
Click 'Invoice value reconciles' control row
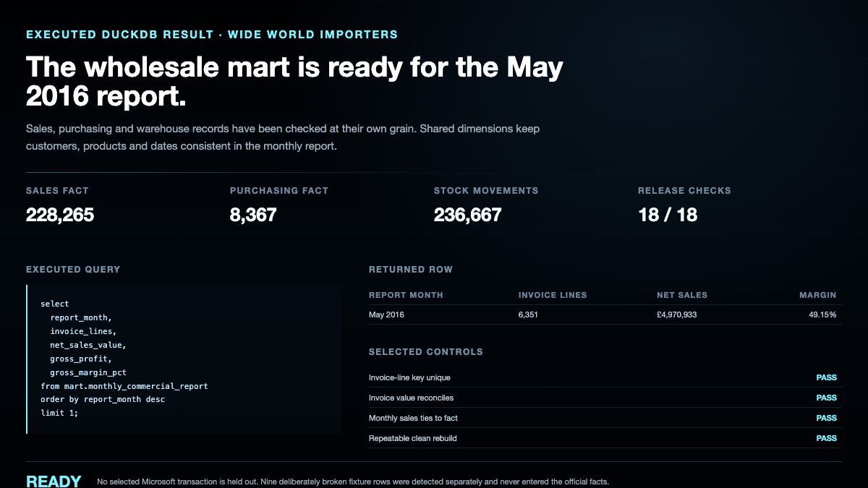[x=605, y=398]
